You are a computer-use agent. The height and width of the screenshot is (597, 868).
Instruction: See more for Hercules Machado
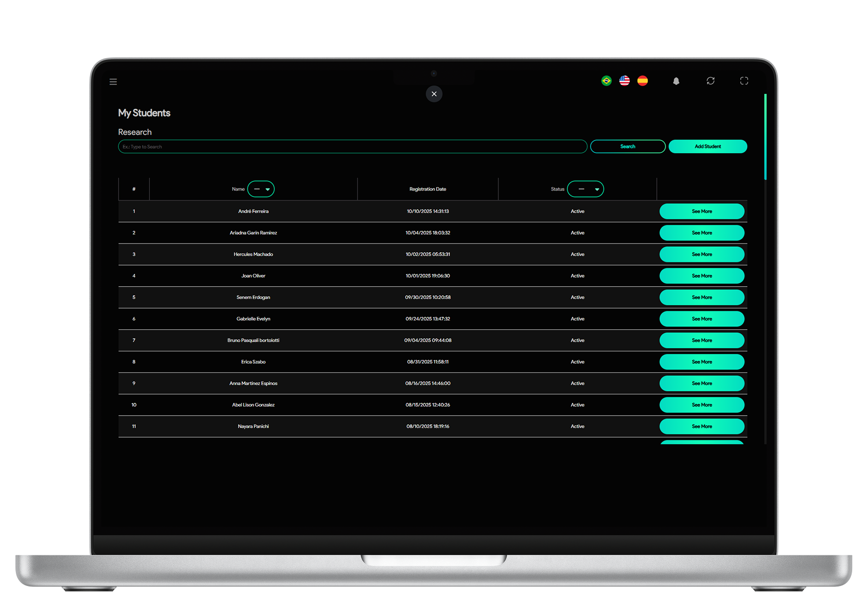(x=702, y=254)
